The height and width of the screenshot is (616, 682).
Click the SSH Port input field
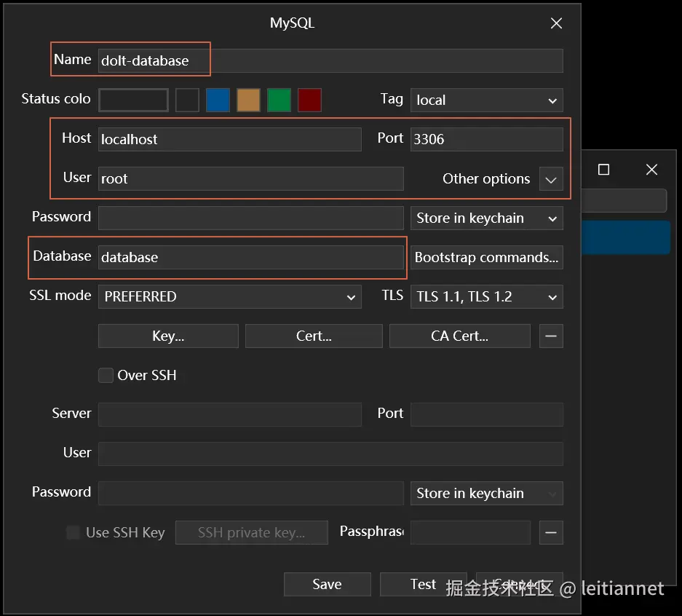pyautogui.click(x=487, y=414)
